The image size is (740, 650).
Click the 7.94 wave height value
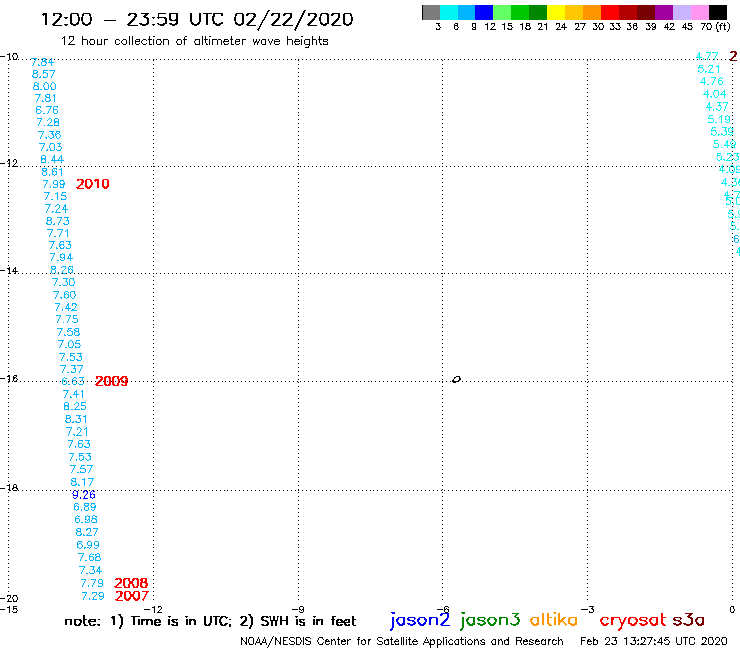[61, 257]
